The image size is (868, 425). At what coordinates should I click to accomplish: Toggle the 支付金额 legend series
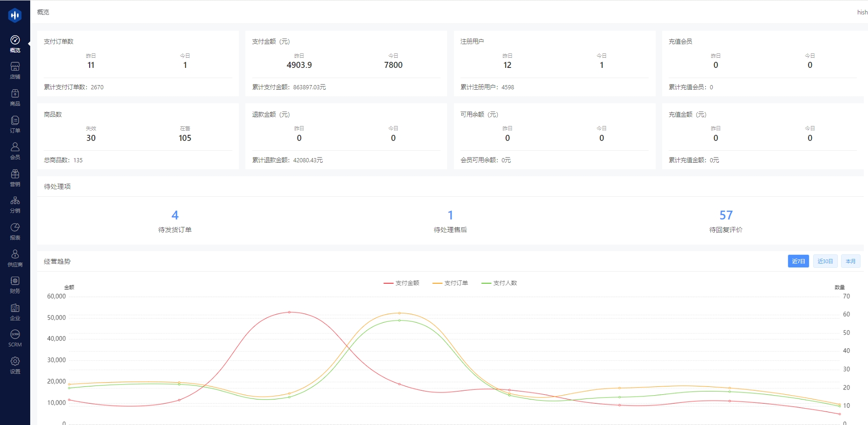click(x=401, y=283)
